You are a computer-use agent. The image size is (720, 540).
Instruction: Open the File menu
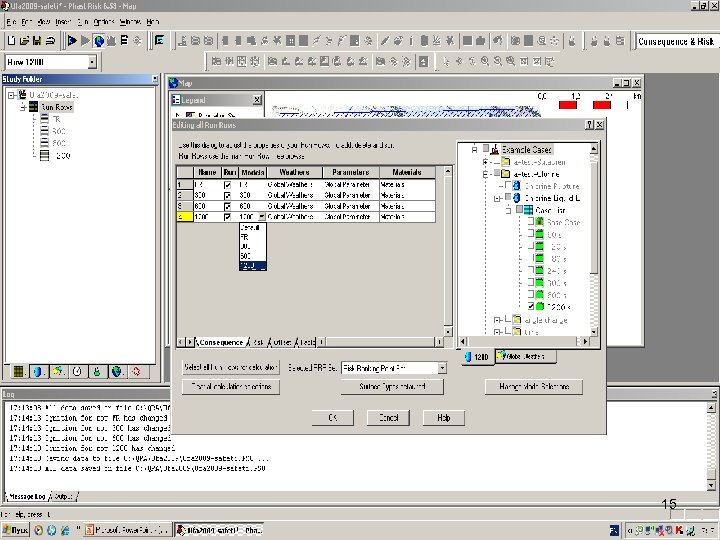point(11,22)
